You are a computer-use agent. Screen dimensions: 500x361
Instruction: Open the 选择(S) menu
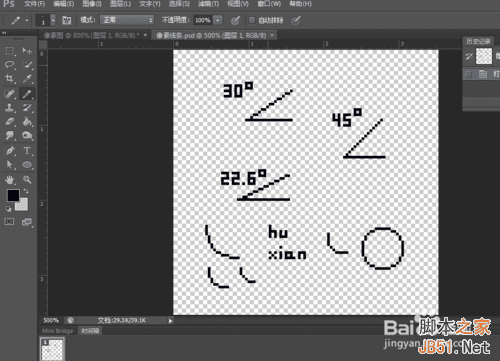179,4
